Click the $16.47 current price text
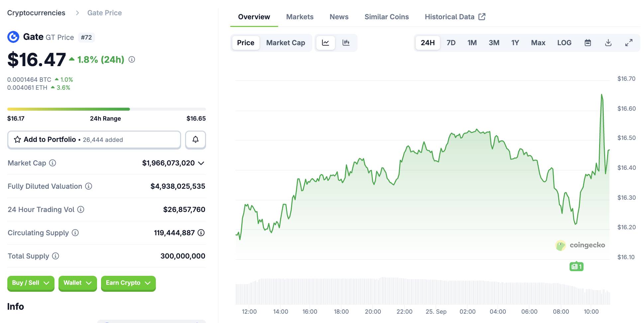The height and width of the screenshot is (323, 644). 37,59
